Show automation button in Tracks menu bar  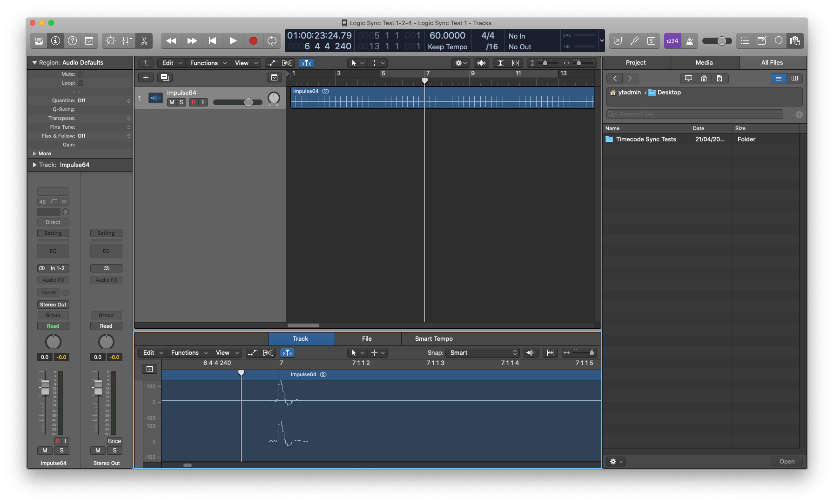click(x=272, y=63)
